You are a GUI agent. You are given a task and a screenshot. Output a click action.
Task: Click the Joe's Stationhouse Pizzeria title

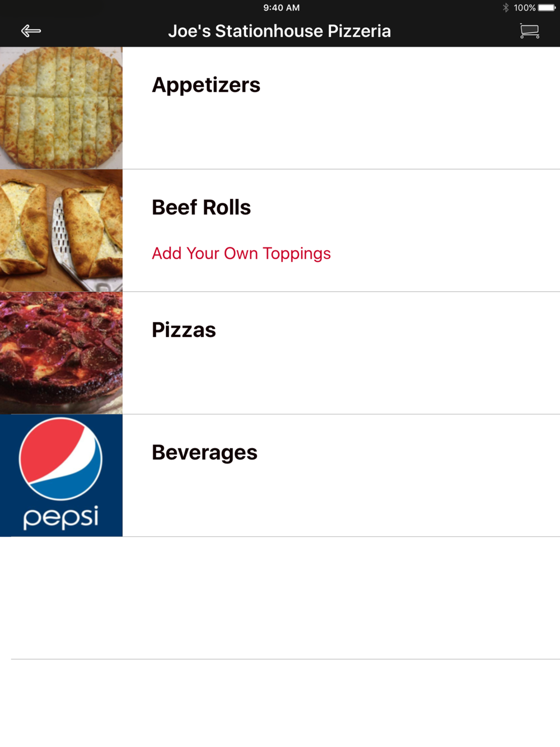[279, 31]
